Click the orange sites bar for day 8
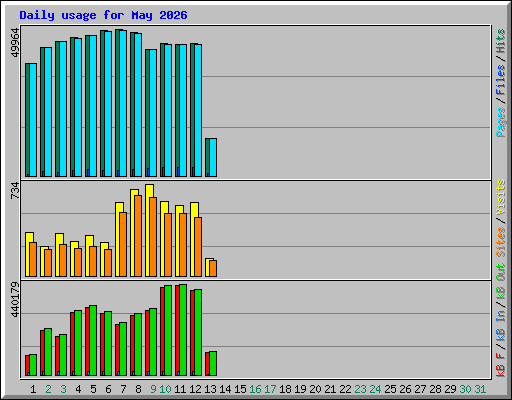This screenshot has height=400, width=512. [x=138, y=236]
